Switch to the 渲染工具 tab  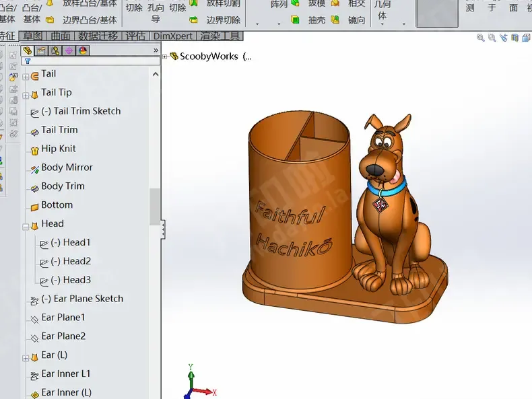pos(220,36)
